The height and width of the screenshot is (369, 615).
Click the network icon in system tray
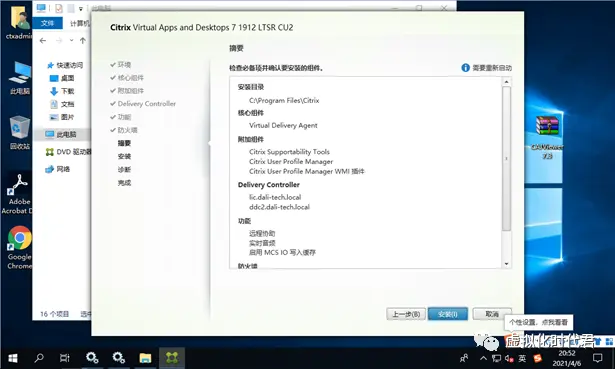coord(497,358)
